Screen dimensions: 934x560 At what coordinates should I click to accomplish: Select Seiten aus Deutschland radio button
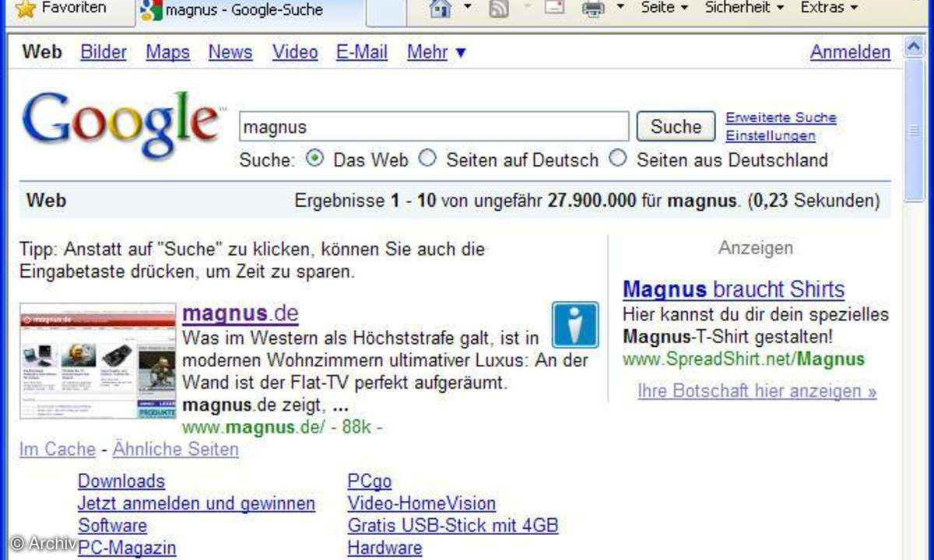click(x=618, y=158)
